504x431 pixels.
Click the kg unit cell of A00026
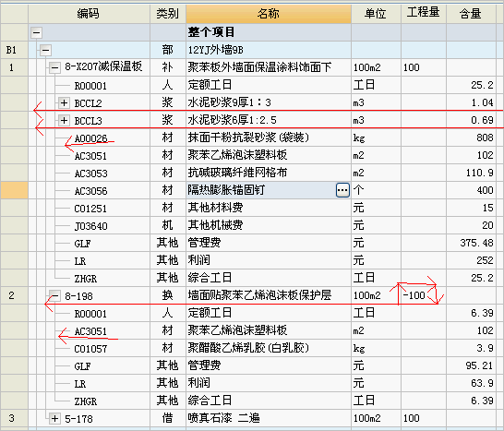click(x=376, y=138)
